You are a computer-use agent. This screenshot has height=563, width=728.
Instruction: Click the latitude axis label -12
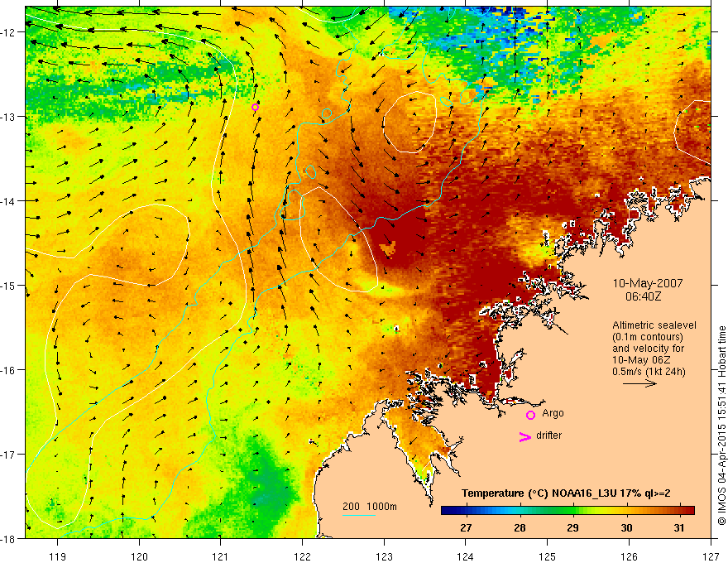pos(10,32)
